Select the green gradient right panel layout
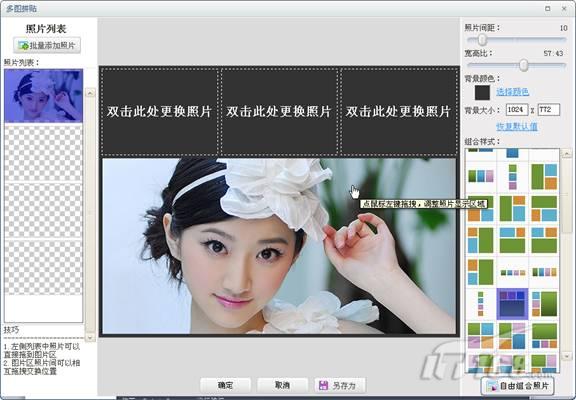Viewport: 576px width, 400px height. point(544,304)
